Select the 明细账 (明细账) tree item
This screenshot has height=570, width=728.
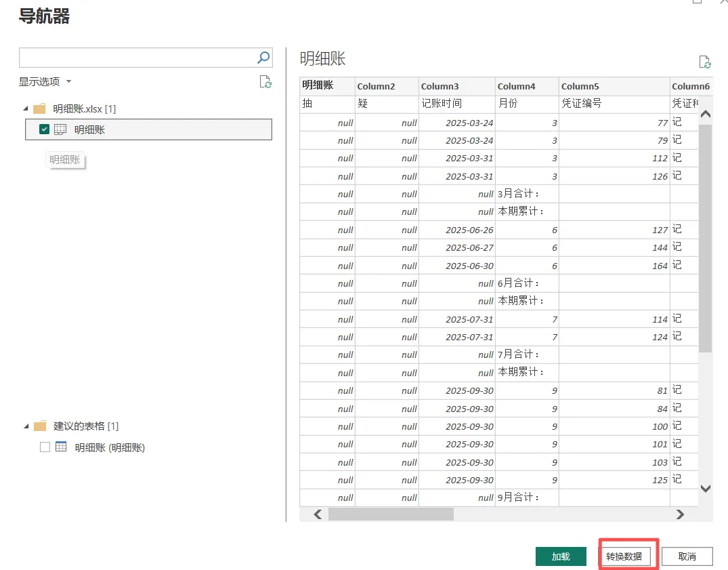(x=110, y=447)
